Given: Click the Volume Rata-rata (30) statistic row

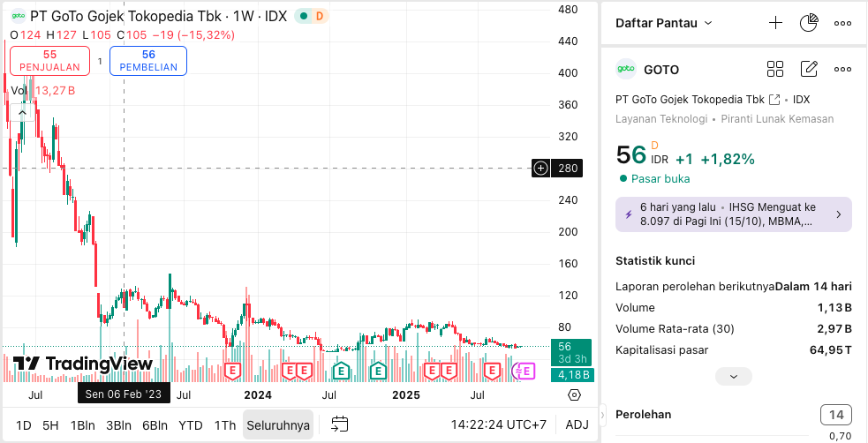Looking at the screenshot, I should click(x=734, y=329).
